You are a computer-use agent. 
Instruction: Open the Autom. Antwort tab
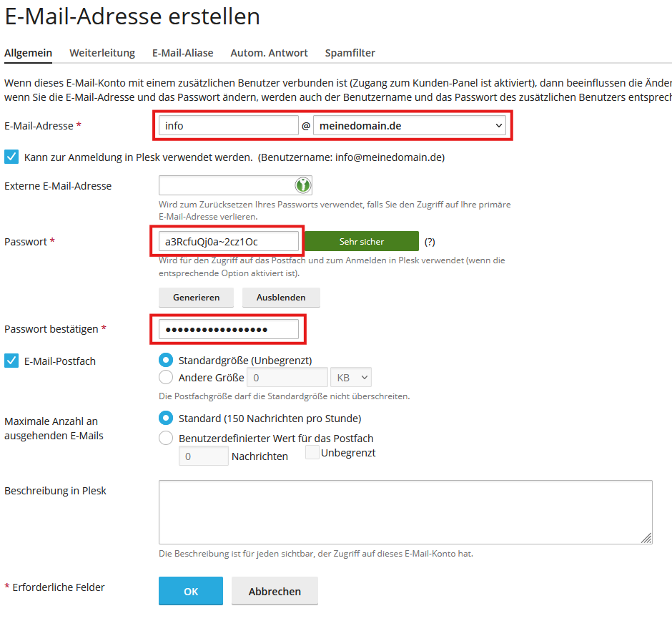[x=269, y=53]
